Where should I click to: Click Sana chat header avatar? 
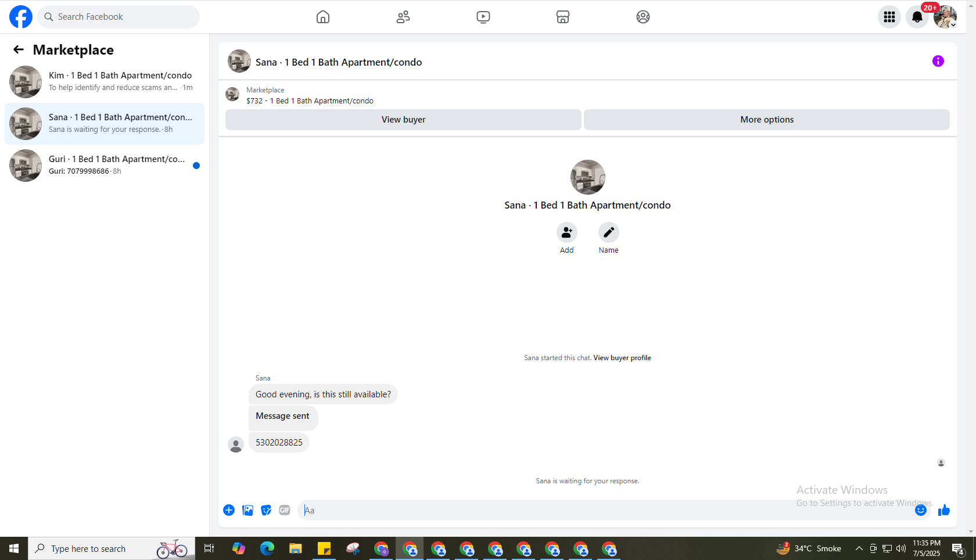239,61
